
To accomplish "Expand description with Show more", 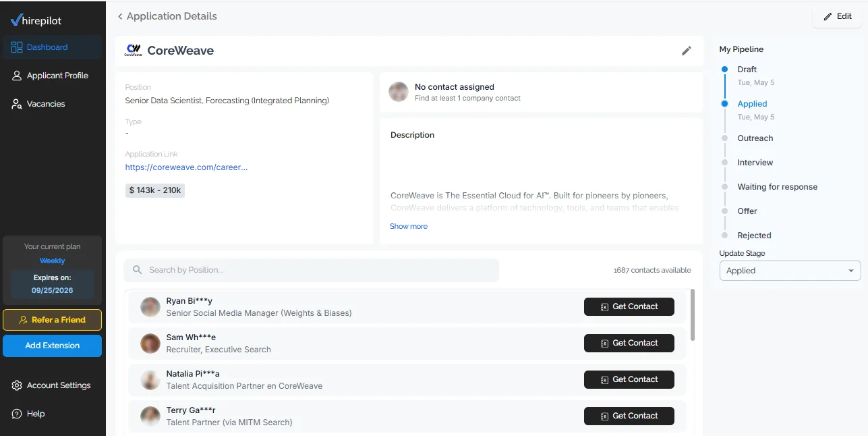I will (409, 226).
